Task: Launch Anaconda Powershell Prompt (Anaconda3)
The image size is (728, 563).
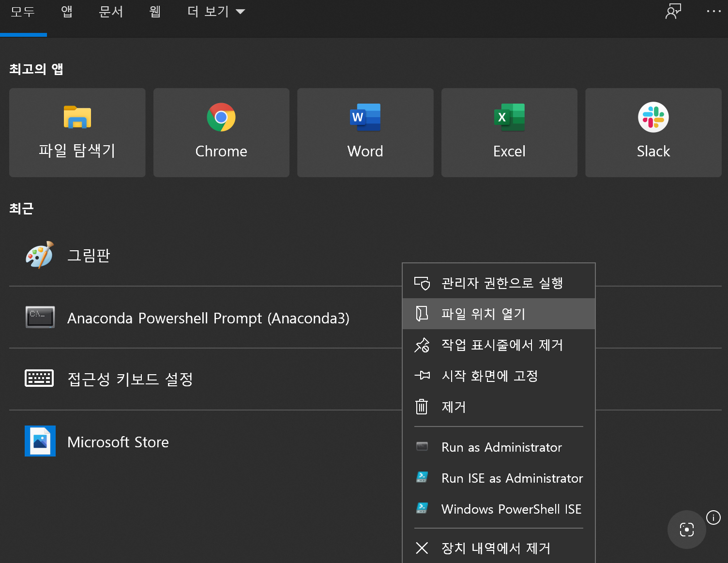Action: tap(208, 318)
